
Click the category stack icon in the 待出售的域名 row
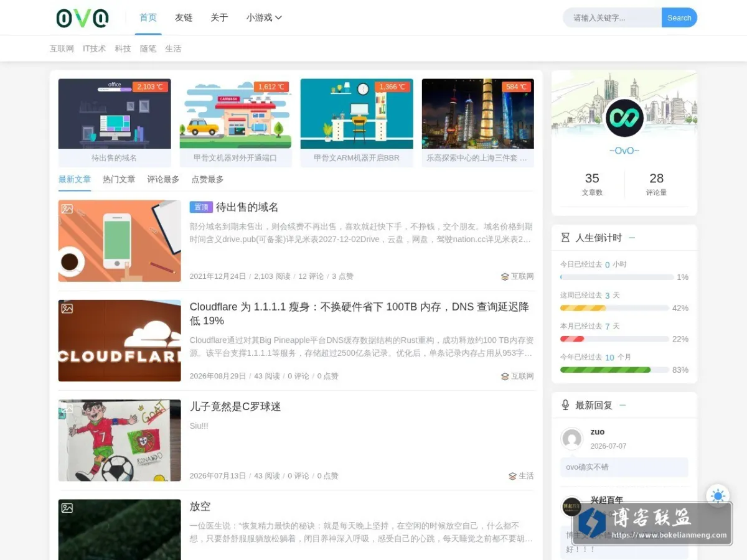(x=505, y=277)
